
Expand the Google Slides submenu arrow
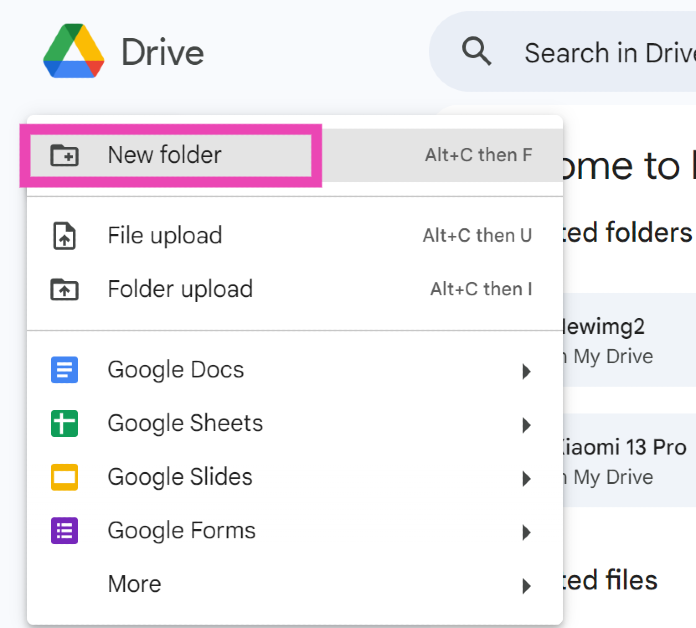click(x=526, y=479)
